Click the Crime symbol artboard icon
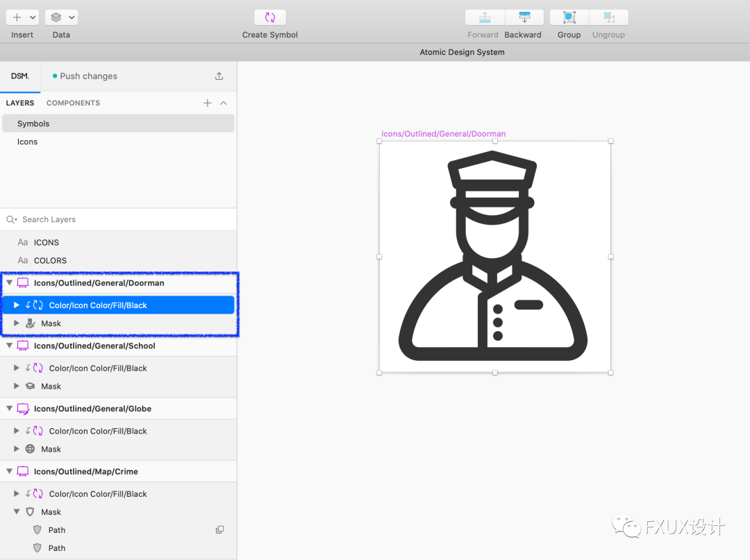The image size is (750, 560). tap(22, 471)
